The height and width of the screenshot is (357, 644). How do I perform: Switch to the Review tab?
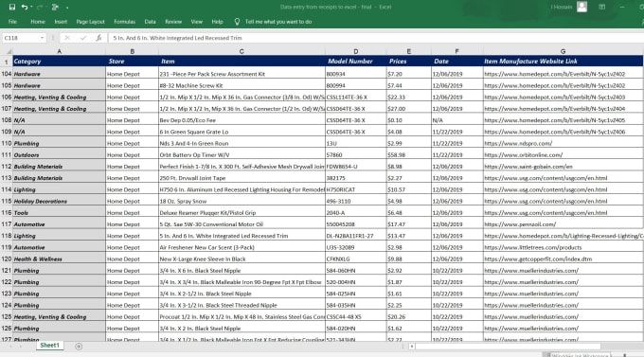(173, 22)
